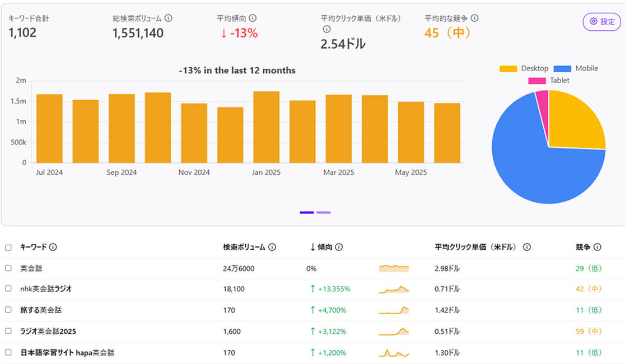Viewport: 625px width, 364px height.
Task: Click info icon next to キーワード column header
Action: tap(53, 247)
